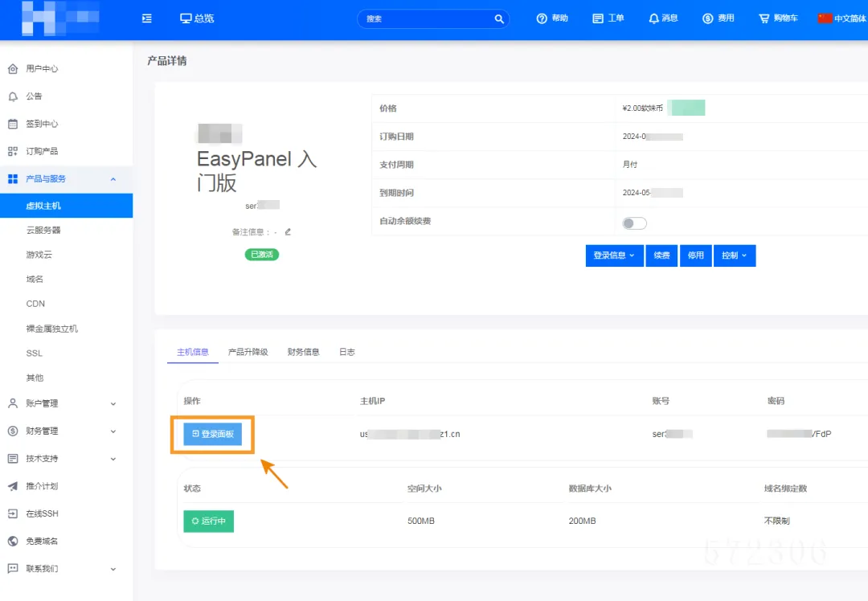Click the 已激活 status badge
868x601 pixels.
(x=262, y=255)
